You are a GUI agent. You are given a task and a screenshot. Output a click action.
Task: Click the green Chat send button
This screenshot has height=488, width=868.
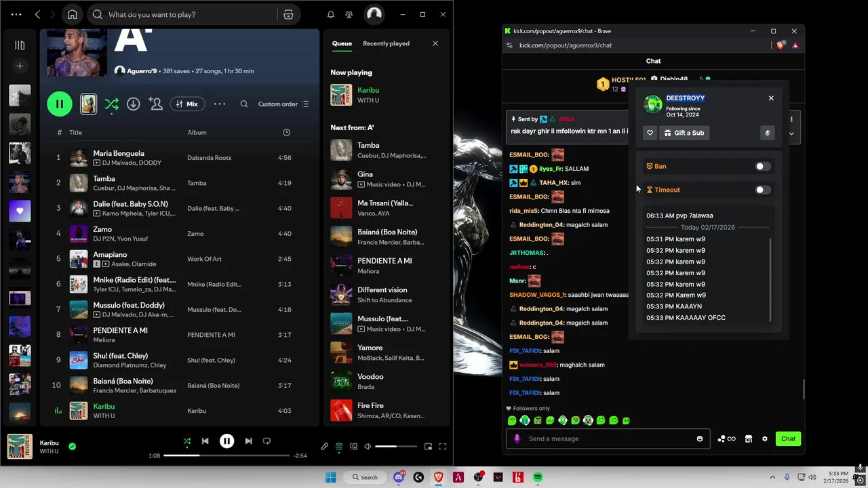(x=788, y=439)
